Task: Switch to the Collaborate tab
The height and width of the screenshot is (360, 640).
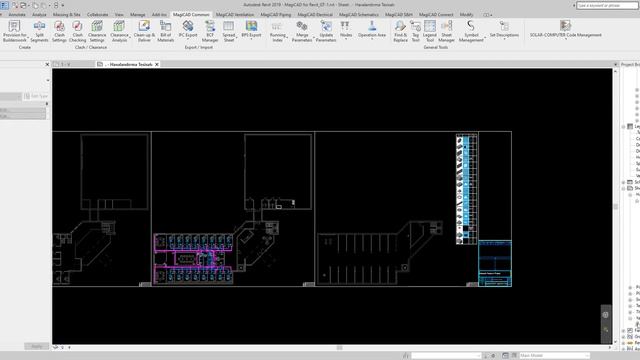Action: pos(98,15)
